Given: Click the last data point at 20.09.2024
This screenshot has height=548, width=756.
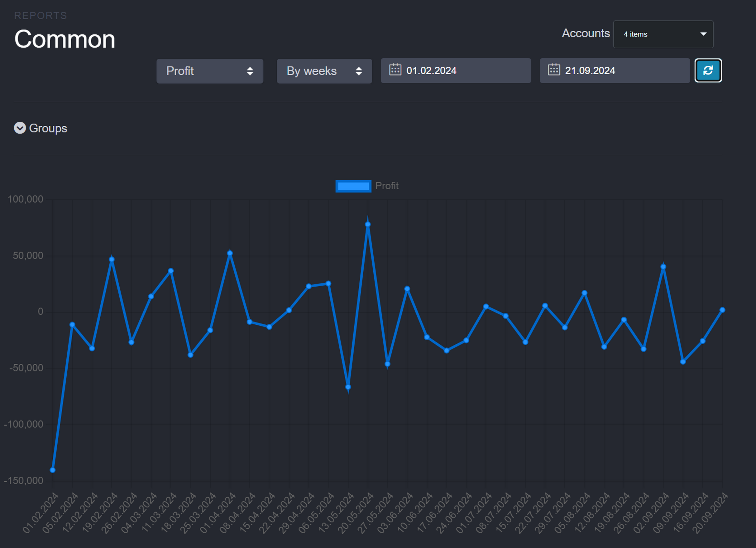Looking at the screenshot, I should [722, 310].
